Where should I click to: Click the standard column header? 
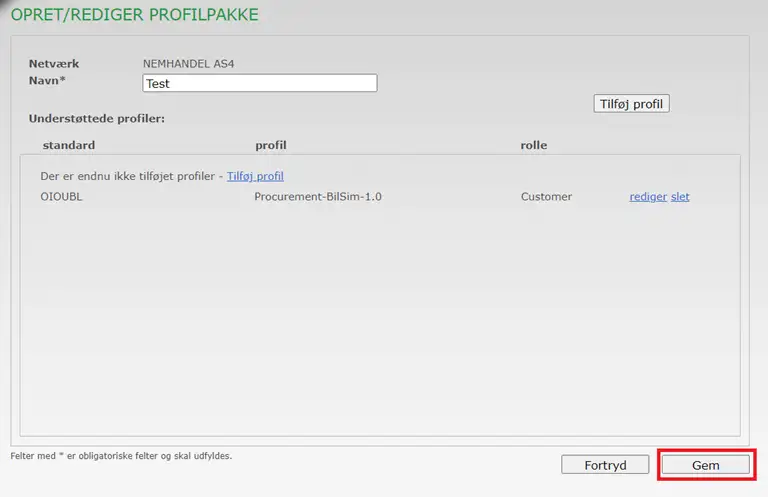pyautogui.click(x=69, y=145)
